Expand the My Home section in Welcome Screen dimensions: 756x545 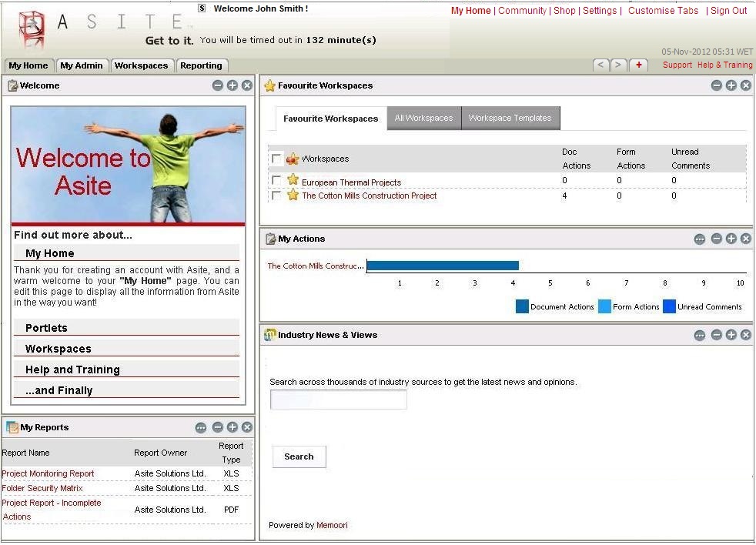coord(126,253)
